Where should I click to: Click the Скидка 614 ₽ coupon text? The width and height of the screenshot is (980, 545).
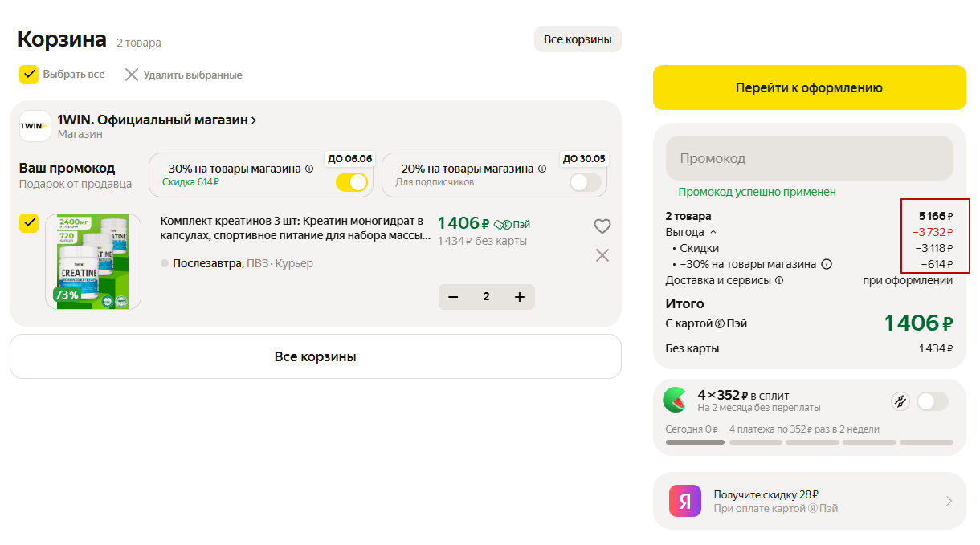coord(190,182)
